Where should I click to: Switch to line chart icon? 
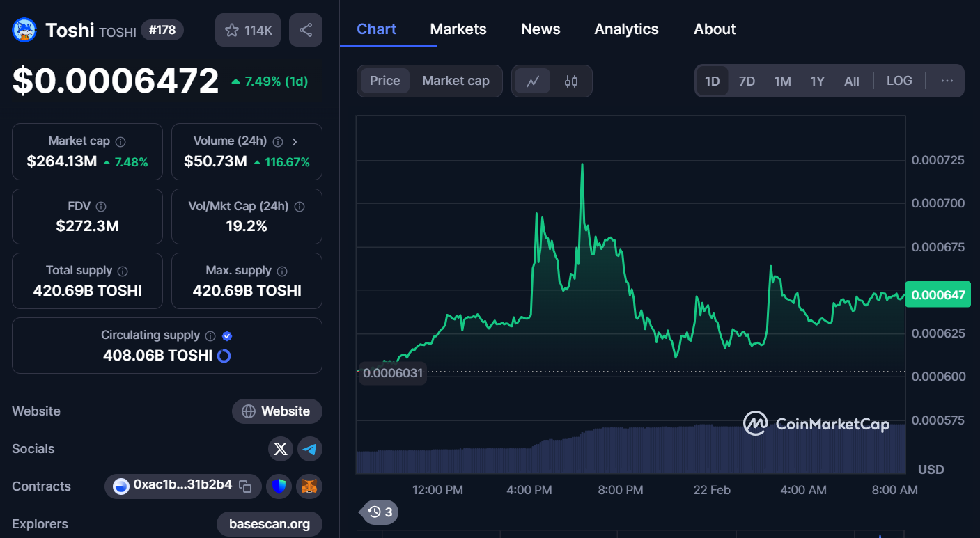click(533, 81)
